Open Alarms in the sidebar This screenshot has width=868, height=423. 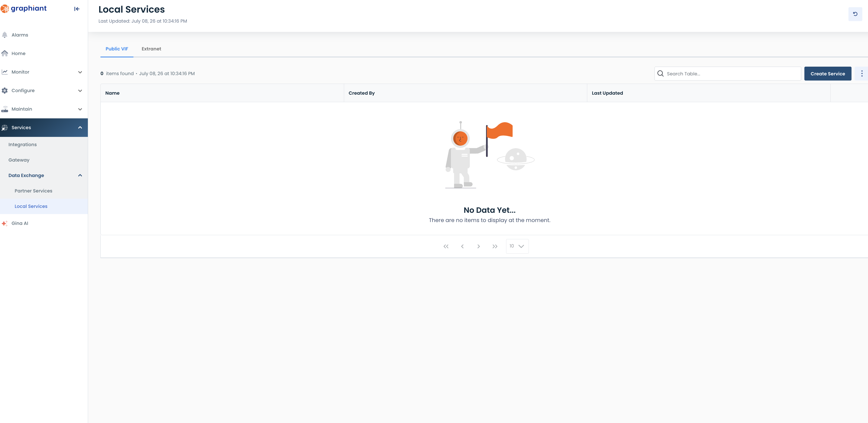point(44,35)
